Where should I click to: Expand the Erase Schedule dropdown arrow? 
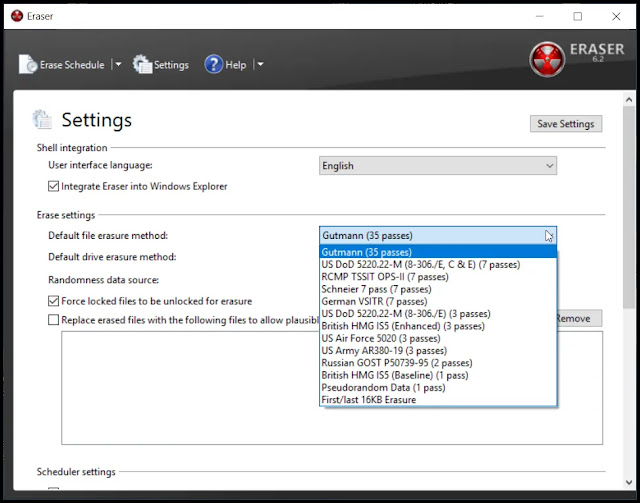pyautogui.click(x=118, y=65)
